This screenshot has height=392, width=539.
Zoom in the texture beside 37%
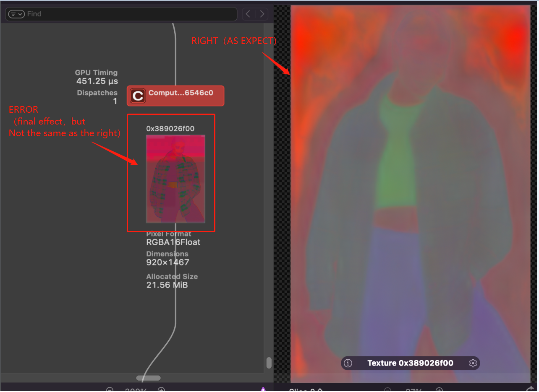(x=439, y=390)
